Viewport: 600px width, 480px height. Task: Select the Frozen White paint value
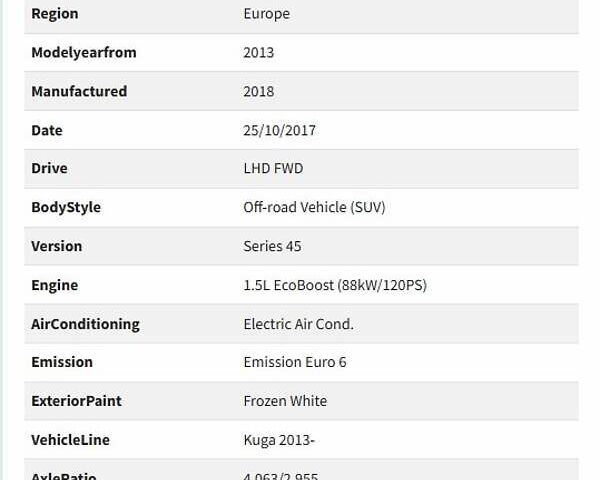(x=285, y=401)
